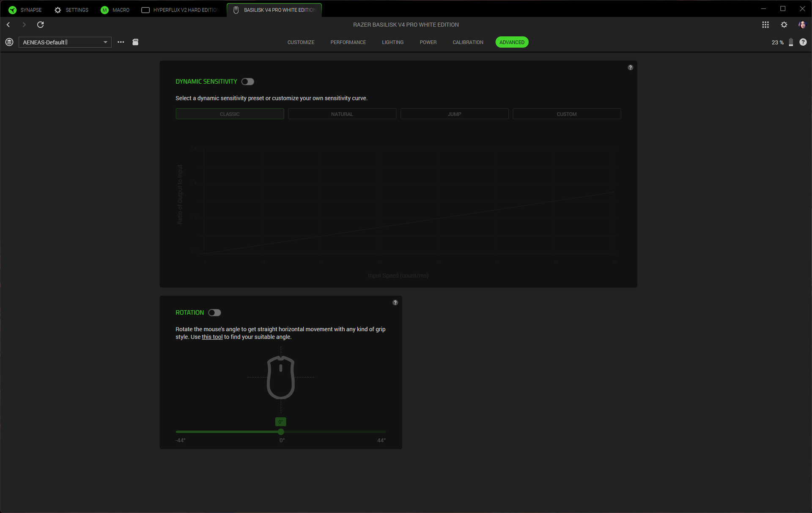Click the forward navigation arrow
Viewport: 812px width, 513px height.
pyautogui.click(x=24, y=25)
